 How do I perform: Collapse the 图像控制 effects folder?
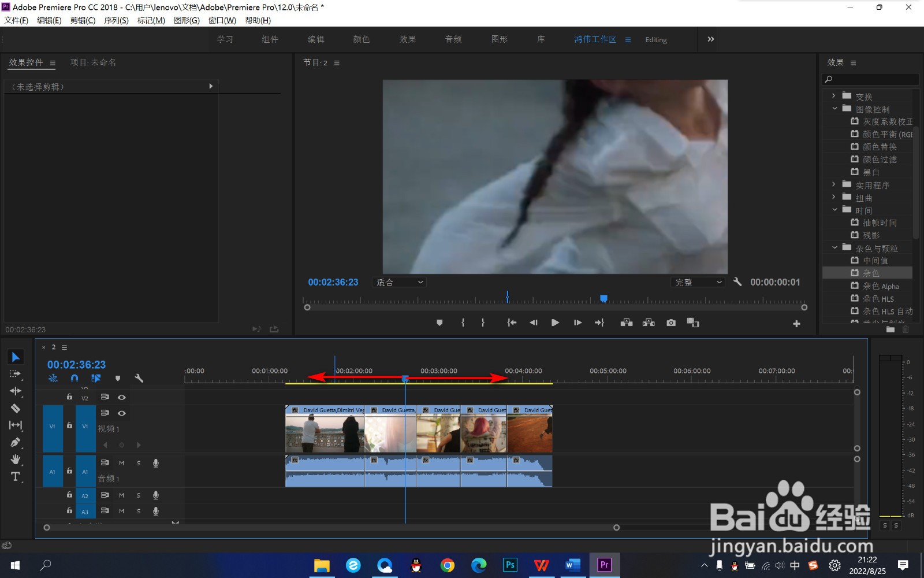pyautogui.click(x=834, y=109)
